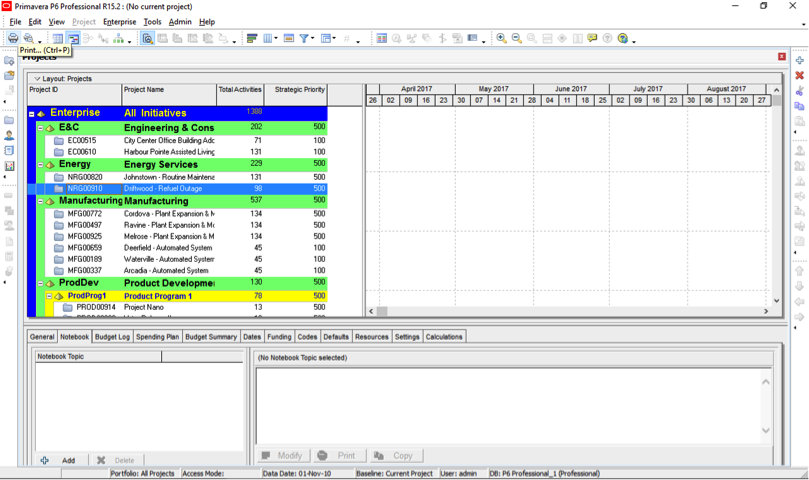
Task: Click the notebook Print button
Action: pyautogui.click(x=339, y=456)
